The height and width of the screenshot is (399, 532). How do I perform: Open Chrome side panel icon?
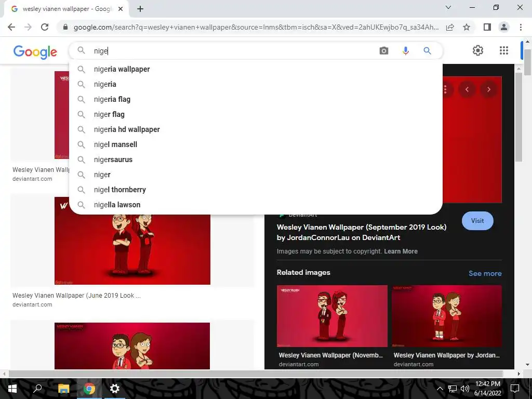pos(487,27)
